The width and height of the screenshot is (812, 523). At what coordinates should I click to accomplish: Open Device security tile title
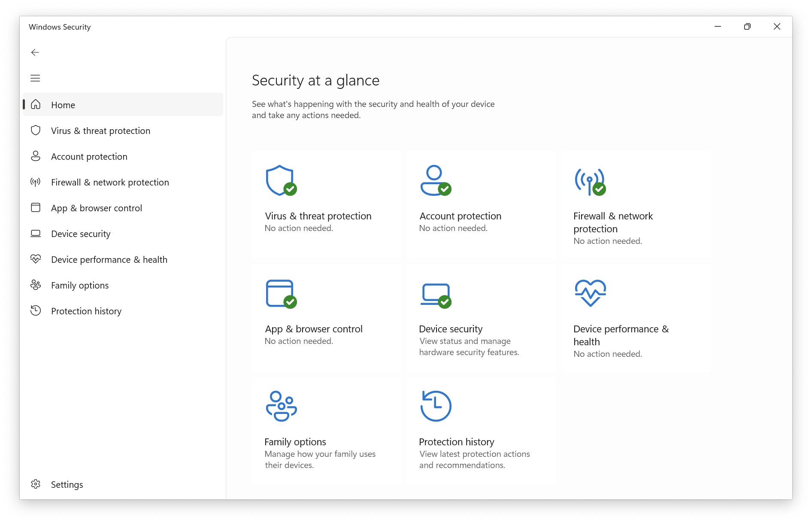[x=451, y=329]
